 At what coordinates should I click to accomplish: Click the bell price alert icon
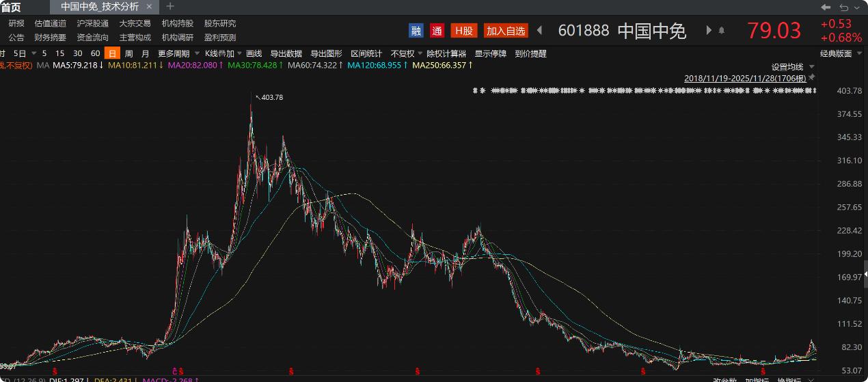coord(722,31)
